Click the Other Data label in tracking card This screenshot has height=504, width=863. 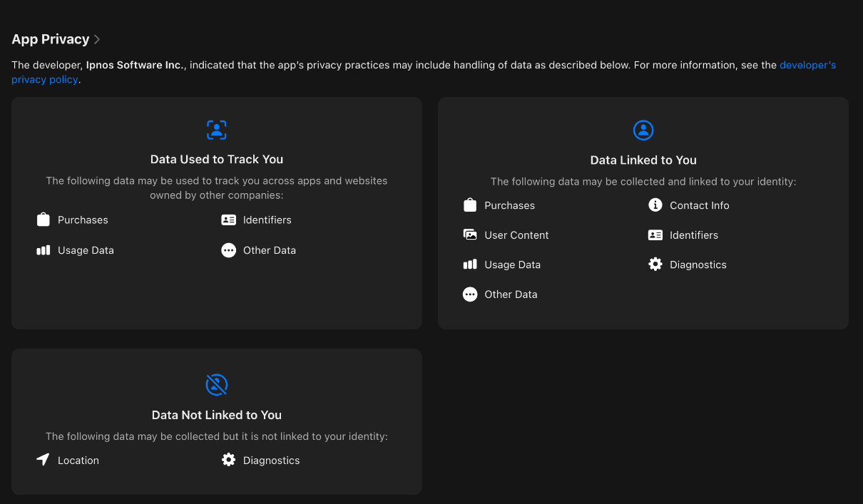(270, 250)
